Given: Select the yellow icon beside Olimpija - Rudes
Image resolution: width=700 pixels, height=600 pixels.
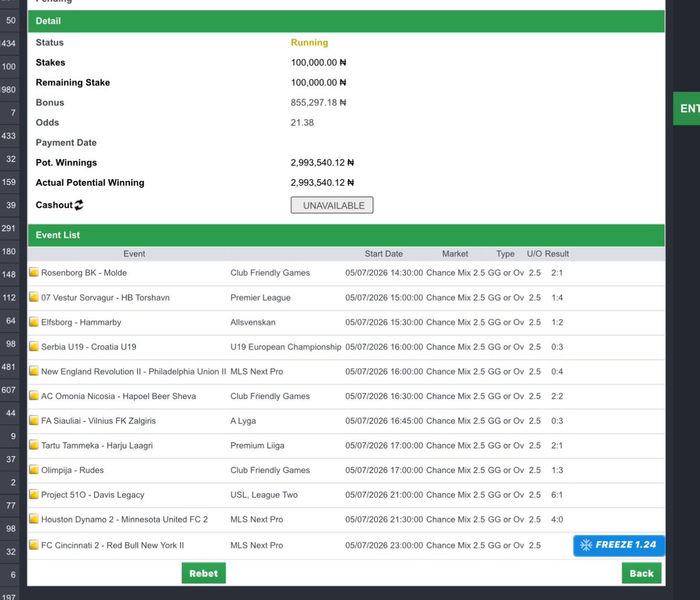Looking at the screenshot, I should tap(34, 470).
